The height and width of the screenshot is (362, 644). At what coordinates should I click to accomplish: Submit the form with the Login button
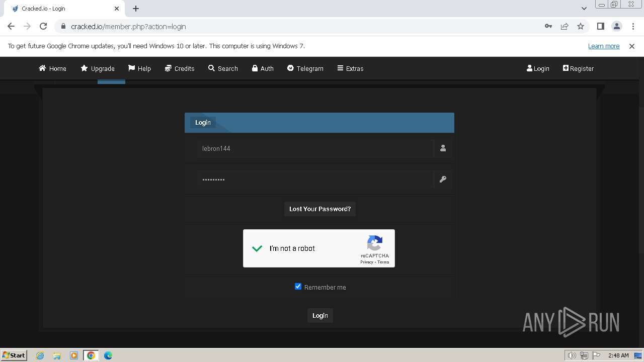pyautogui.click(x=320, y=315)
